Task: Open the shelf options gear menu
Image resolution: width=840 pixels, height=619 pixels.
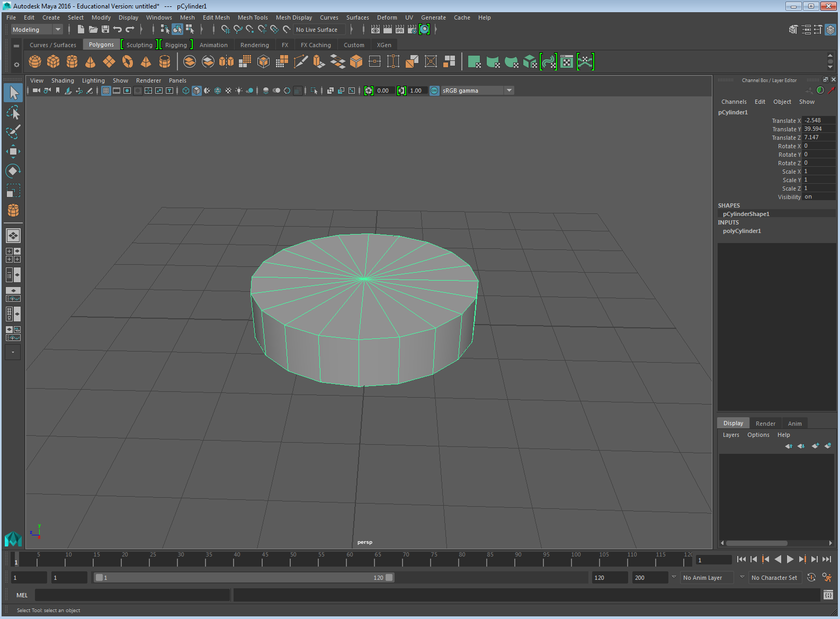Action: click(x=16, y=65)
